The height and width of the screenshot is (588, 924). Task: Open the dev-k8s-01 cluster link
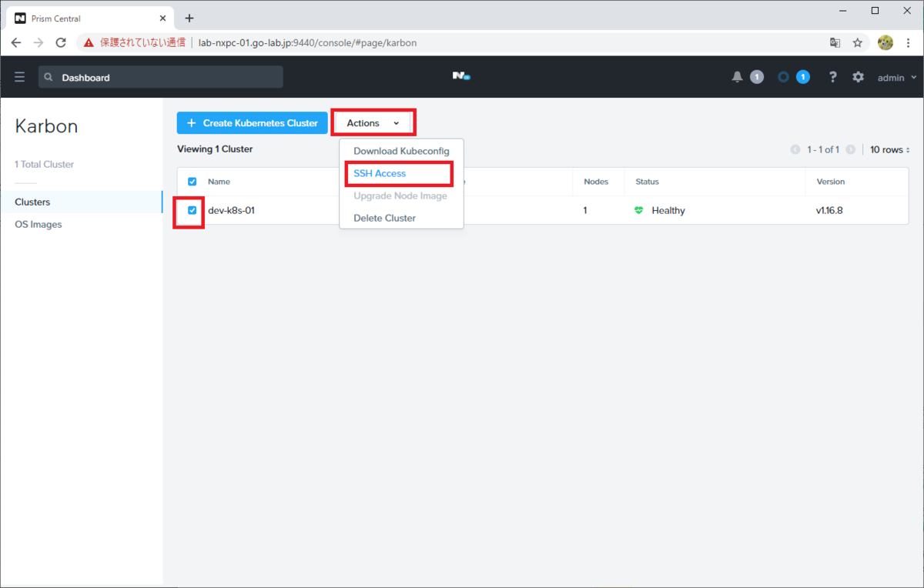pyautogui.click(x=231, y=210)
